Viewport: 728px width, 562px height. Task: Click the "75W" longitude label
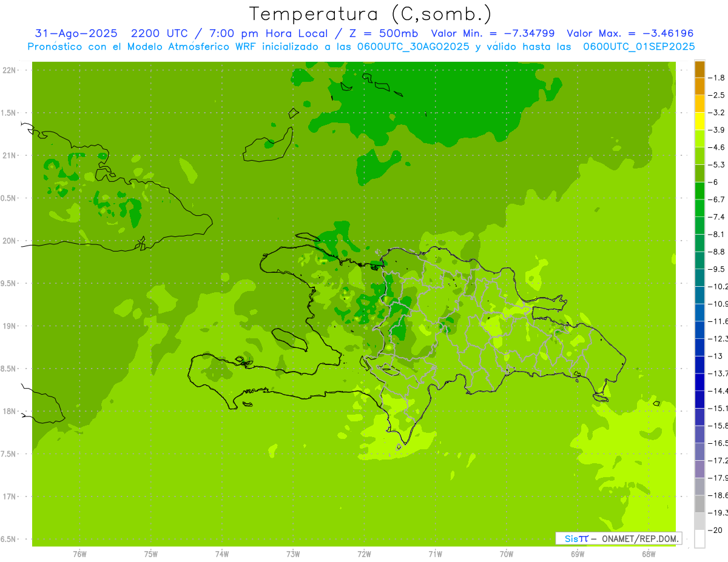(x=151, y=554)
